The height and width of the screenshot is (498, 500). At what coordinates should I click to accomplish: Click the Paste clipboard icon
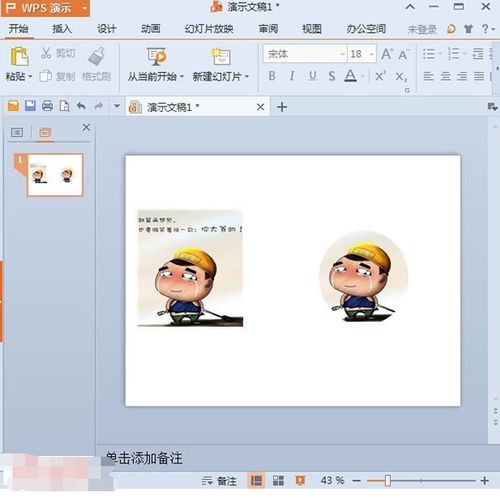tap(19, 56)
